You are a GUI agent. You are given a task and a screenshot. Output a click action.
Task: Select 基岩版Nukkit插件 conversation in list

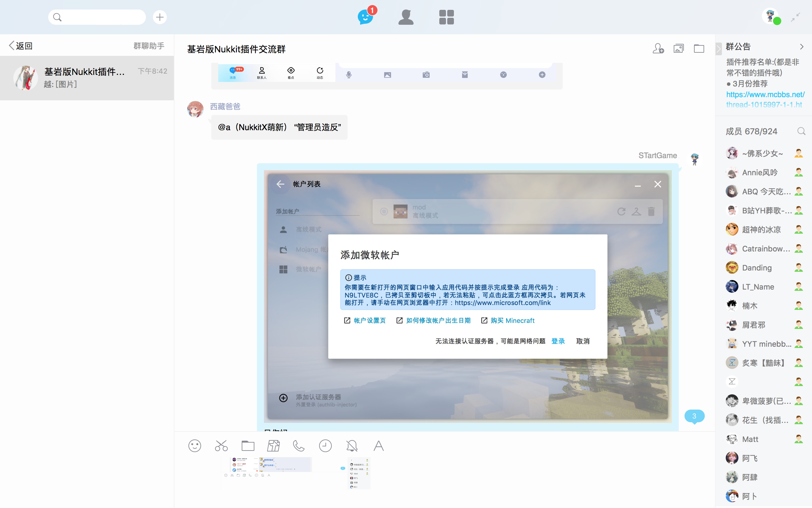click(x=87, y=77)
